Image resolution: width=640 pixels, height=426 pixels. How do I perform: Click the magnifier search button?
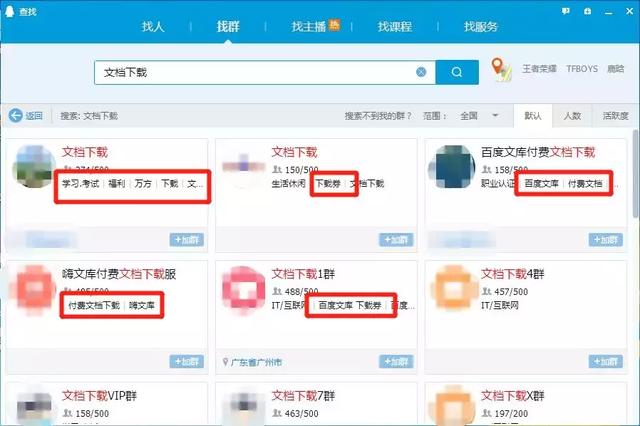pyautogui.click(x=457, y=72)
